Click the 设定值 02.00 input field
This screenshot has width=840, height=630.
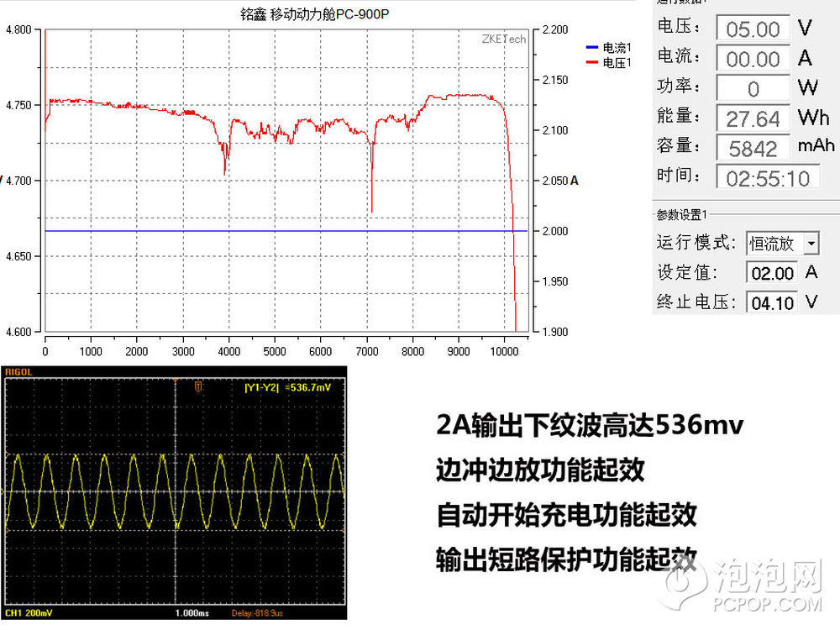click(x=772, y=273)
